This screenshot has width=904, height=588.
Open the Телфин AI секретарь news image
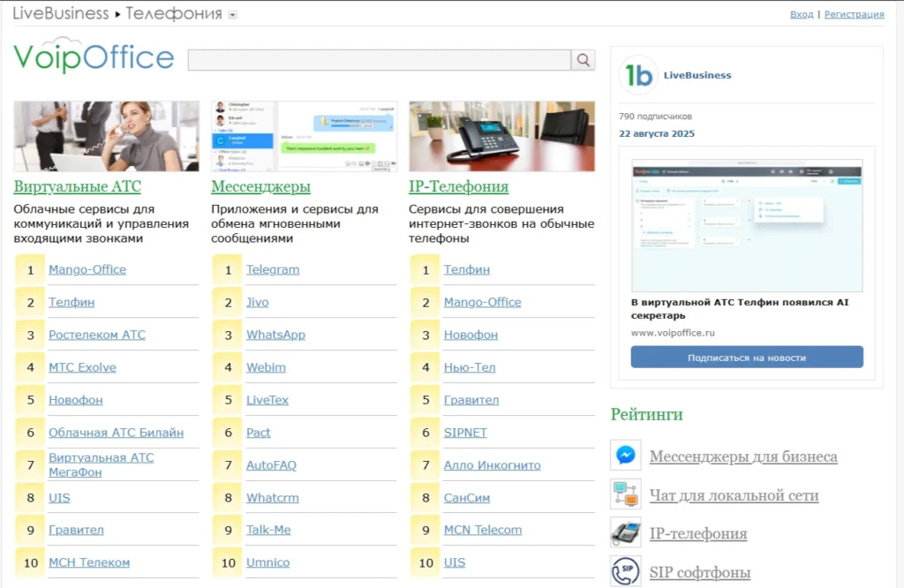(747, 225)
